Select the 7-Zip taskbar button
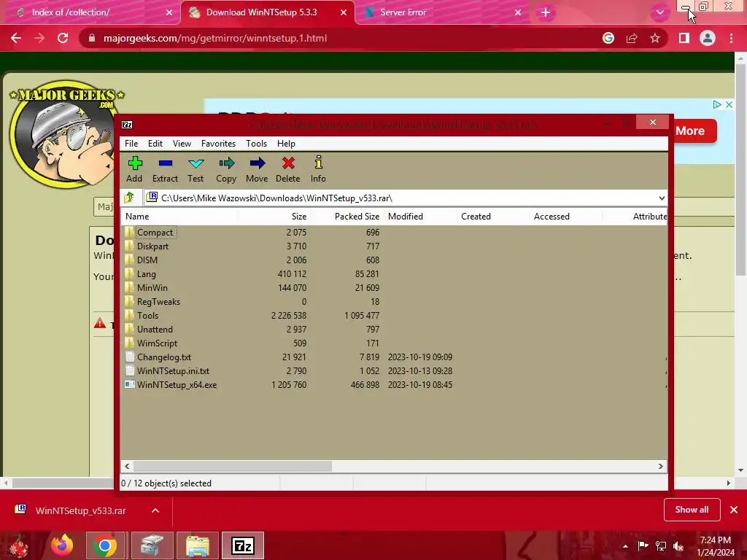Viewport: 747px width, 560px height. pyautogui.click(x=243, y=545)
